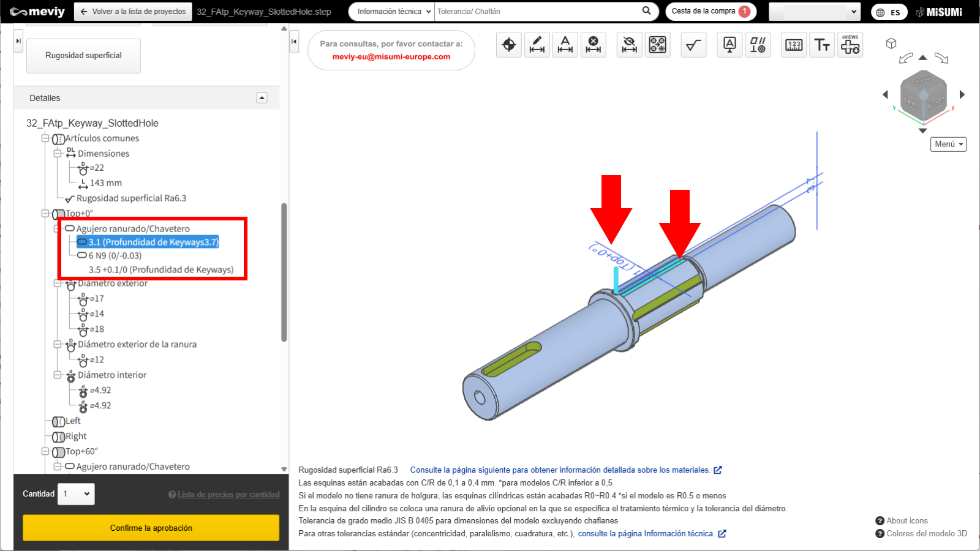
Task: Open the geometric tolerance tool icon
Action: [758, 45]
